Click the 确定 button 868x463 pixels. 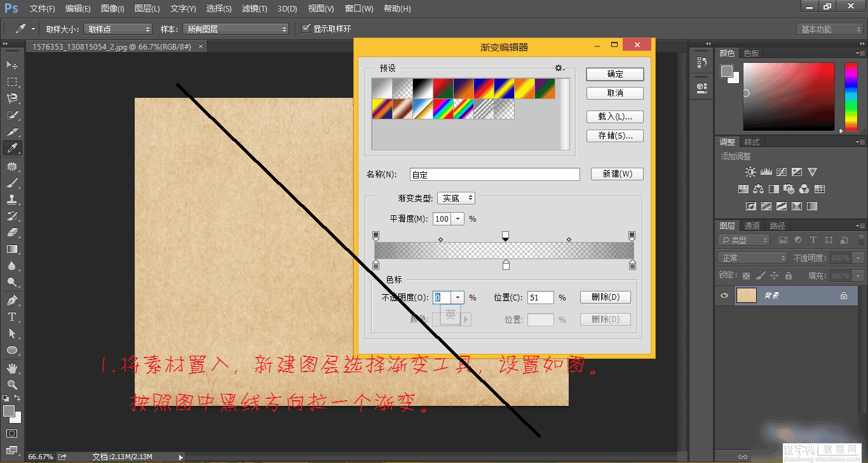(x=615, y=74)
